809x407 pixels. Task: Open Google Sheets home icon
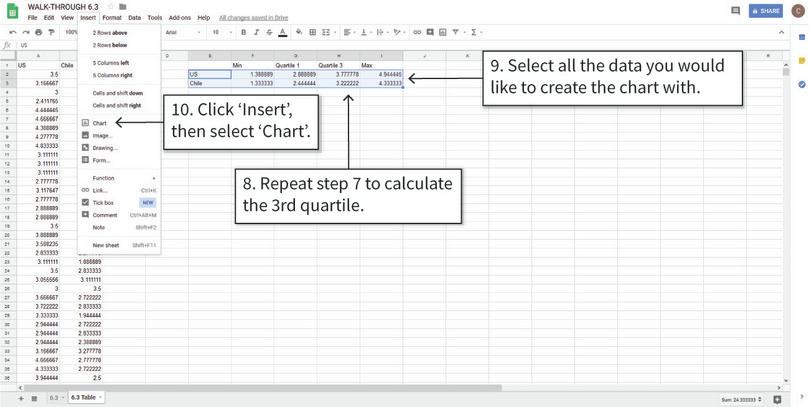pos(12,11)
